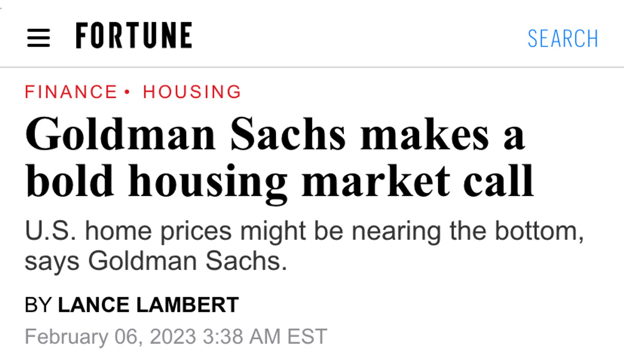This screenshot has height=364, width=624.
Task: Click the February 06, 2023 publish date
Action: (110, 337)
